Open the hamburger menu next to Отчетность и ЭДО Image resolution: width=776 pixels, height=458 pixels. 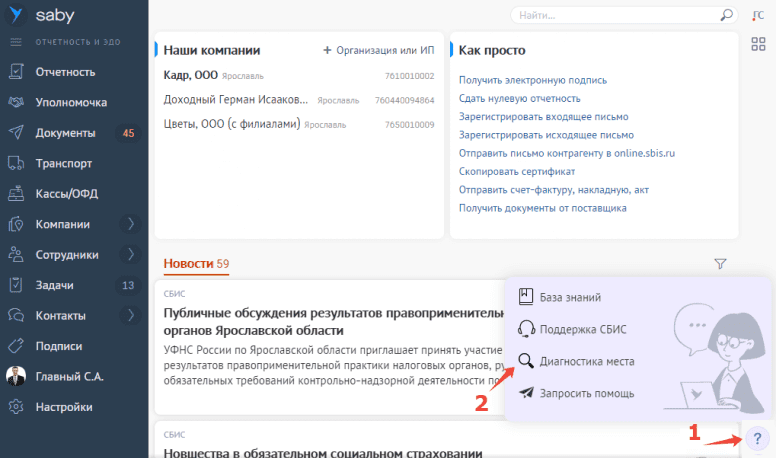point(16,42)
